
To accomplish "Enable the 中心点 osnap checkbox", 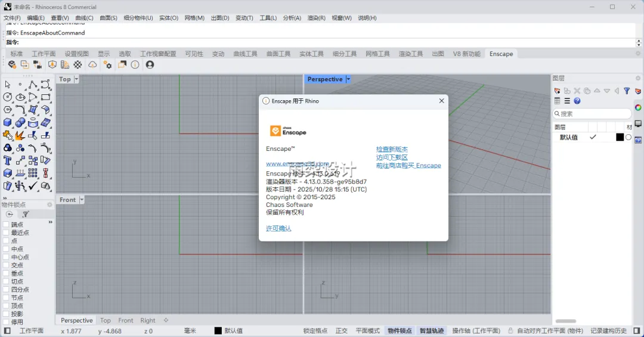I will pos(6,257).
